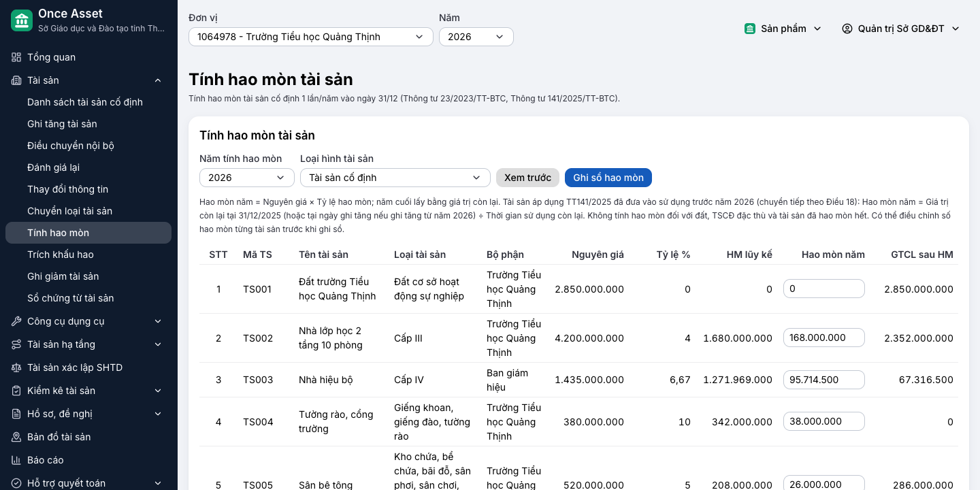Click the Tài sản hạ tầng icon
The image size is (980, 490).
point(16,344)
